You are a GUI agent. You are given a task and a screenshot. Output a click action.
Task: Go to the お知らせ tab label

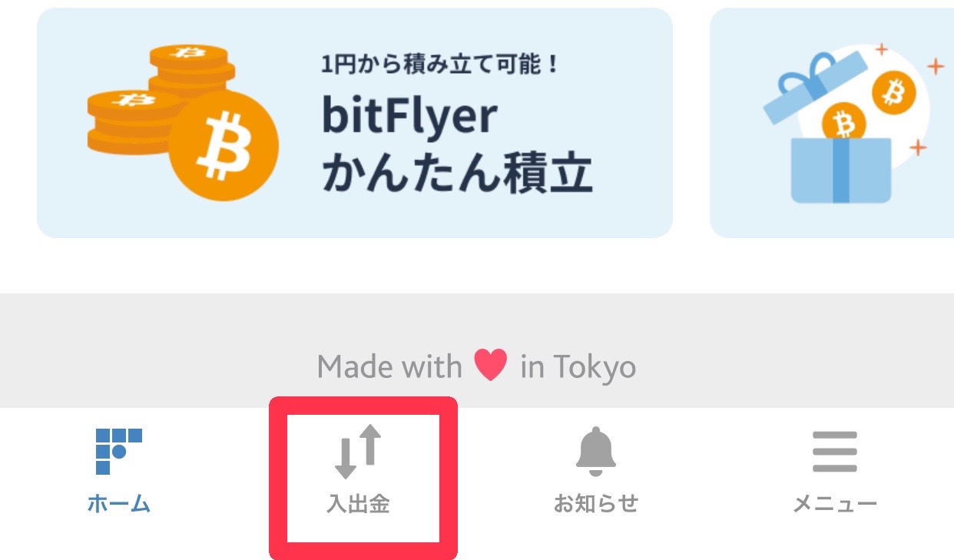pyautogui.click(x=596, y=504)
